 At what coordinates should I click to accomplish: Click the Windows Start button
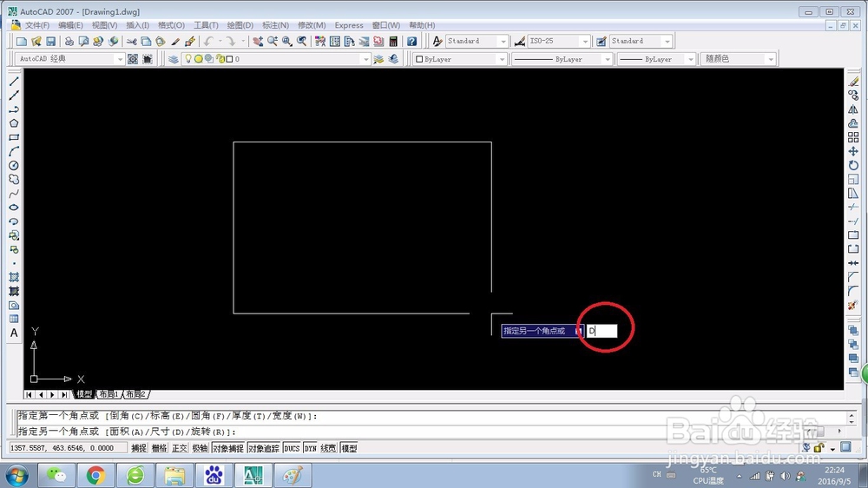click(16, 475)
